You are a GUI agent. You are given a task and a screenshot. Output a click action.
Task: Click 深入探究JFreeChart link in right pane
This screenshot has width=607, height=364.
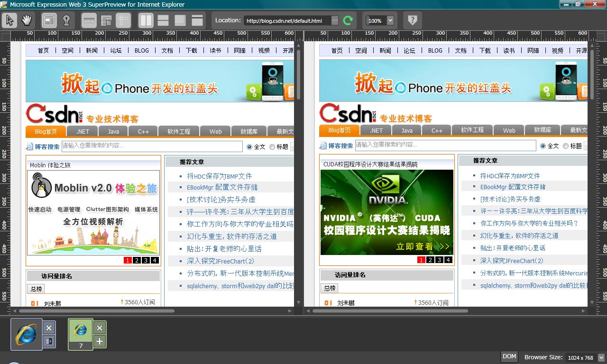512,260
